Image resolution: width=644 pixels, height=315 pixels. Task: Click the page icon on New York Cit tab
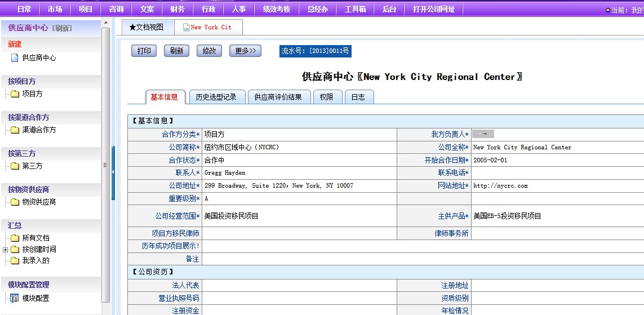(186, 28)
